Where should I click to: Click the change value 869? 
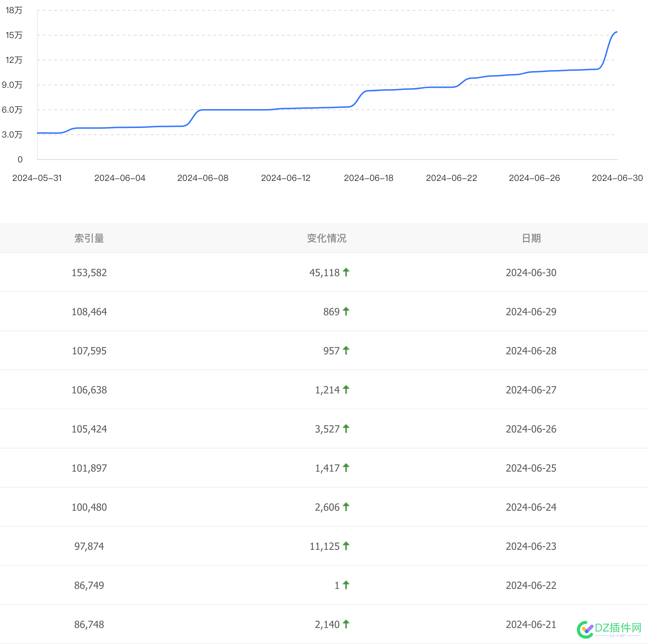pos(331,312)
